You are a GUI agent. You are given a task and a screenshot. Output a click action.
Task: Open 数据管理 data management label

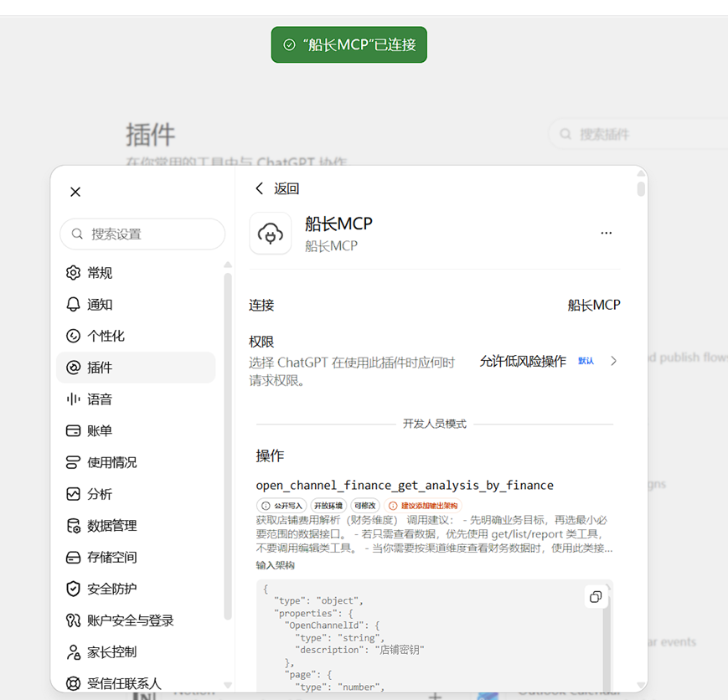tap(112, 526)
